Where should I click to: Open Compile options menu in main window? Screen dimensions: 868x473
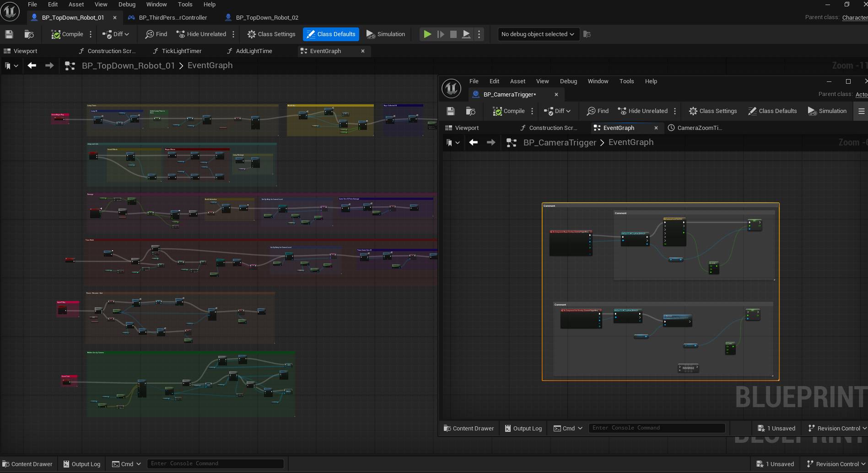(91, 34)
